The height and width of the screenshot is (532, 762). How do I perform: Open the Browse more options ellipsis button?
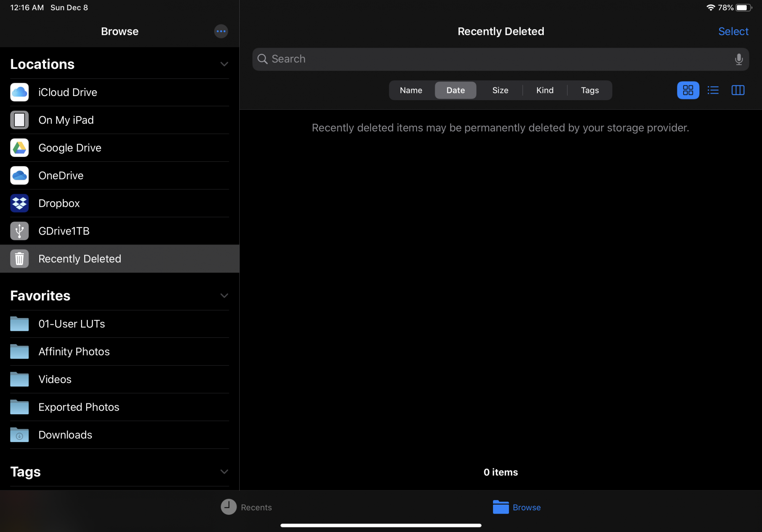point(221,31)
